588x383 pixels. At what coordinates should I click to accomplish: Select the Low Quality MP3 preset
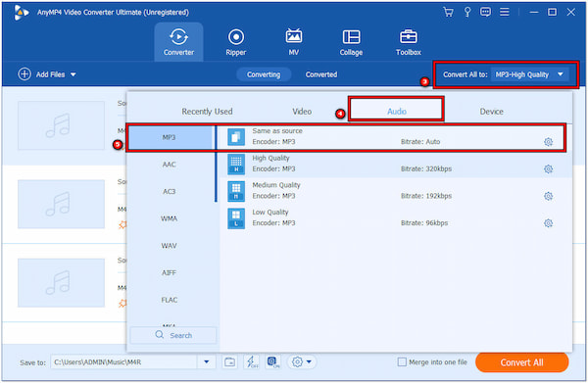click(396, 217)
